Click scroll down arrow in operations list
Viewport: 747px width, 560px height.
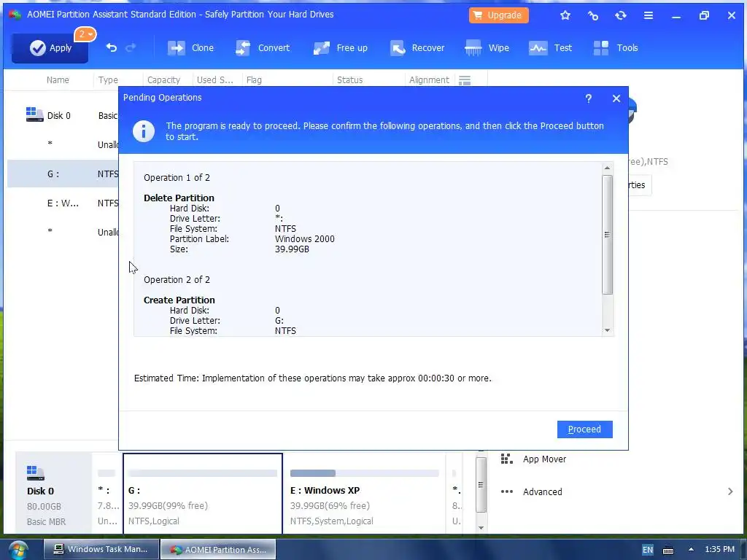click(607, 330)
